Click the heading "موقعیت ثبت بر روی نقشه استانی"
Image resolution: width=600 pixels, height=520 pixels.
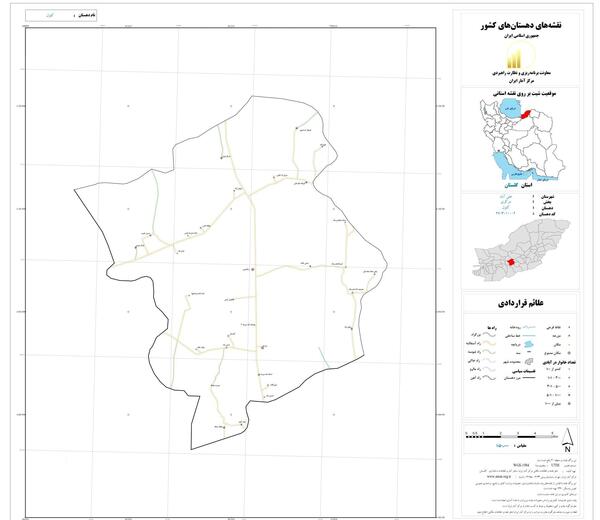(525, 93)
